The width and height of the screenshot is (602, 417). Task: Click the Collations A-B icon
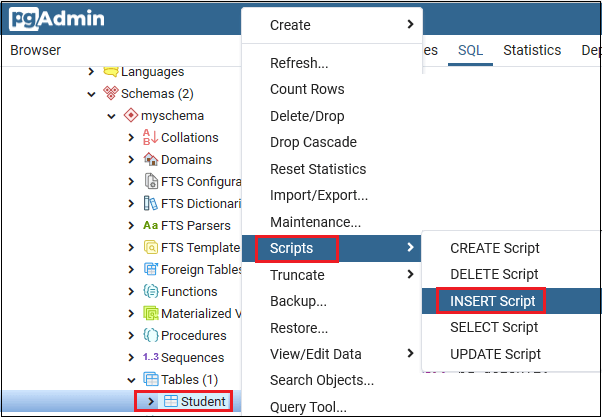[x=150, y=137]
